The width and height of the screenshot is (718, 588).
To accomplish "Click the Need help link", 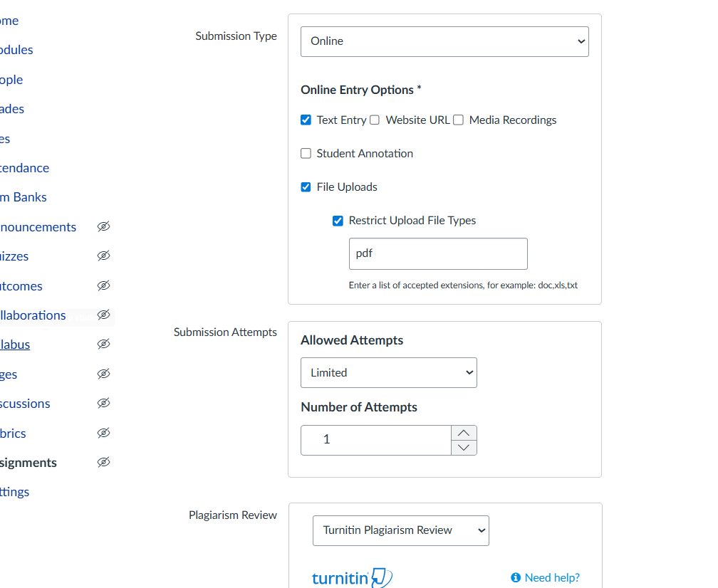I will (552, 577).
